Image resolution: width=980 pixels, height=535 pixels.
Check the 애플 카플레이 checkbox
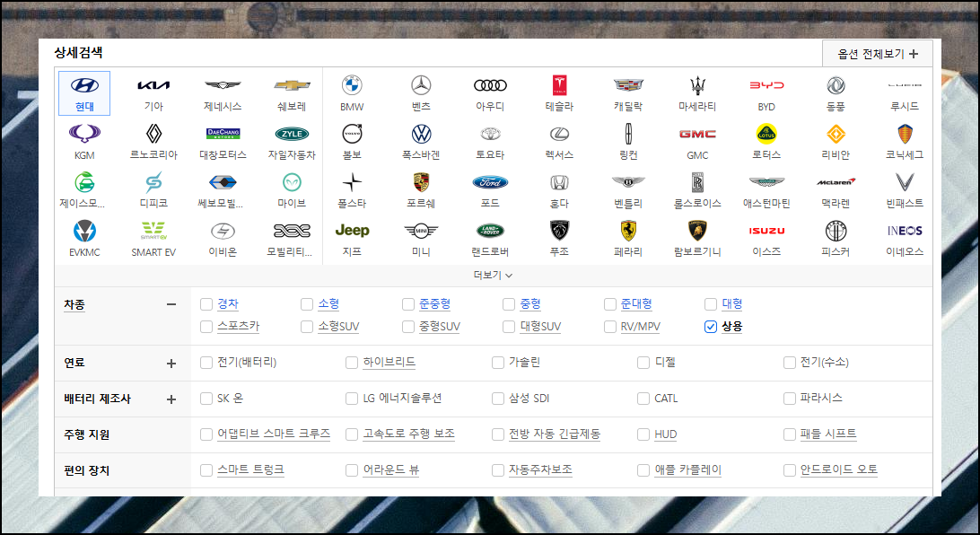click(643, 470)
